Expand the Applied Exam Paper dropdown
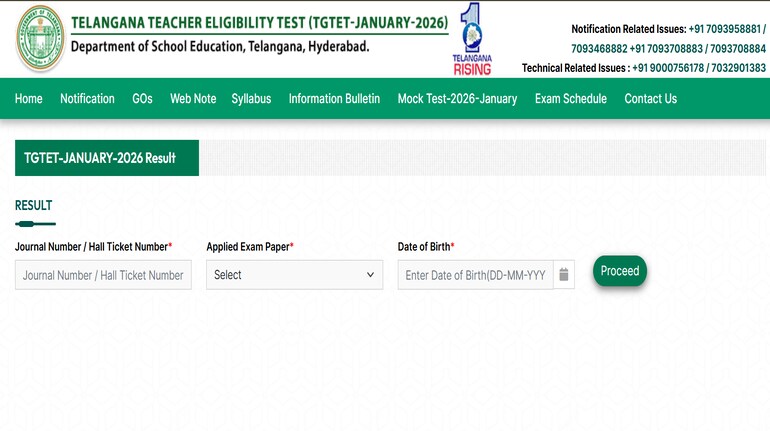This screenshot has width=770, height=431. [295, 275]
